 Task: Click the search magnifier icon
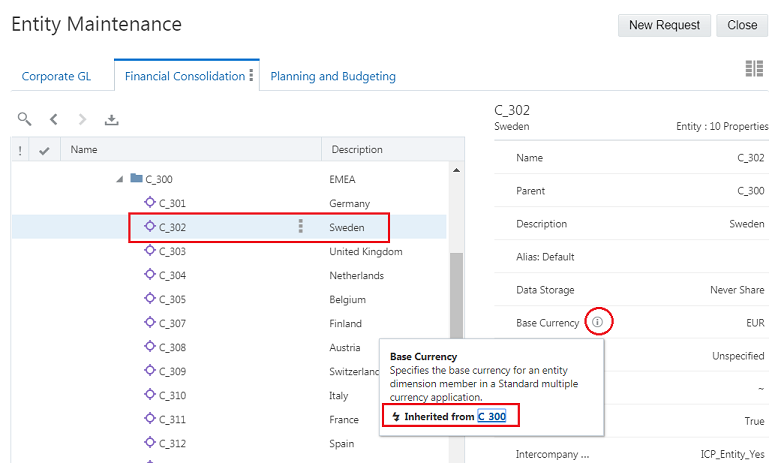coord(24,119)
